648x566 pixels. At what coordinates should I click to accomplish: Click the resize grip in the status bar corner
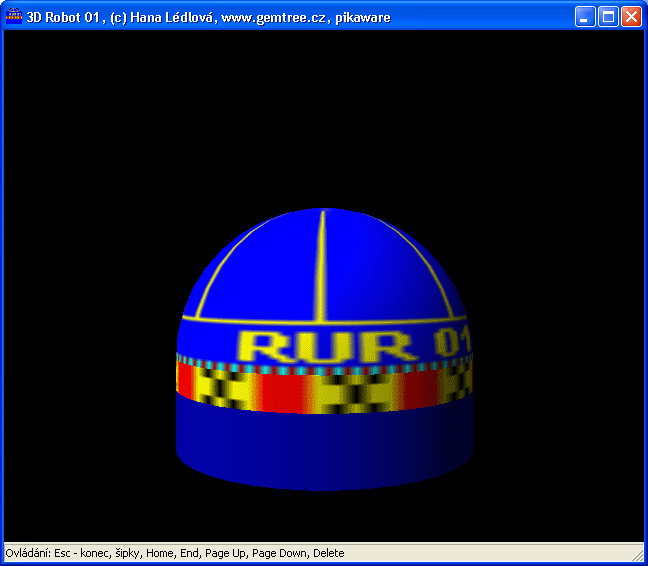[637, 555]
